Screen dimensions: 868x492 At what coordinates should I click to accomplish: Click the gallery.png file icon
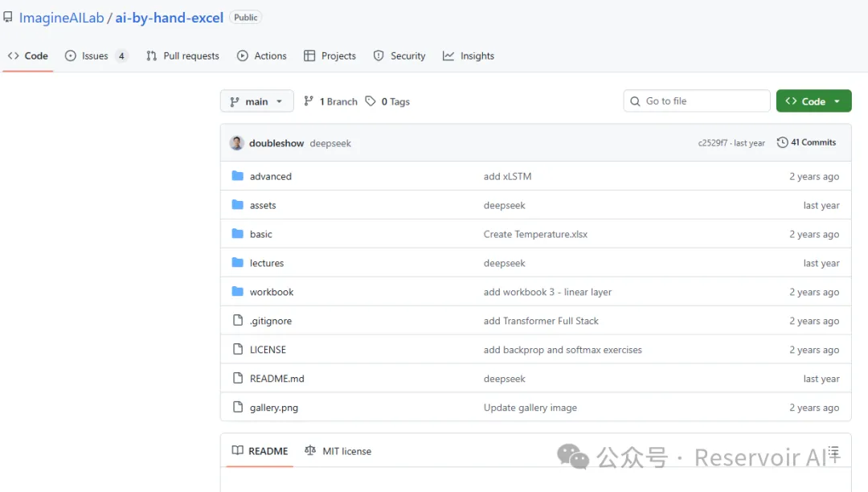(238, 407)
